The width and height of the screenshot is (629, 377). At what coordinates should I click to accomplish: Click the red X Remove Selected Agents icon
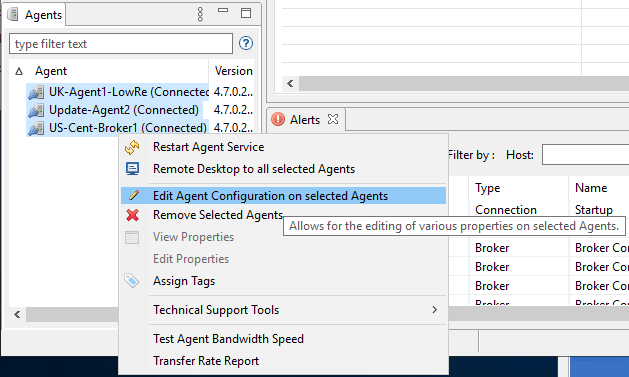tap(132, 215)
